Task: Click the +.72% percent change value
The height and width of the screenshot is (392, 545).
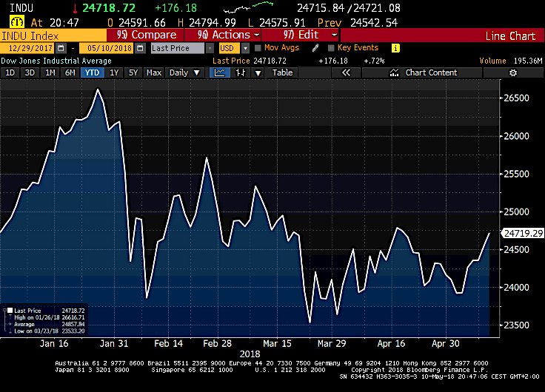Action: [374, 61]
